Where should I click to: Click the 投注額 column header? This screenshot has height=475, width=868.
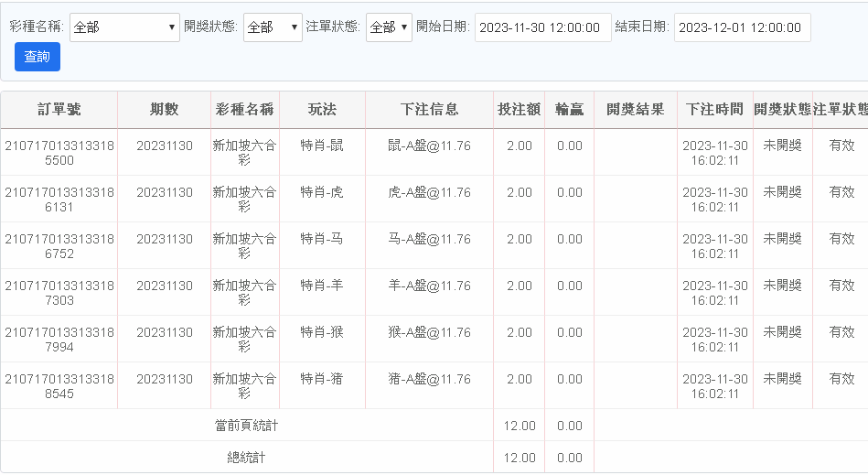point(519,110)
